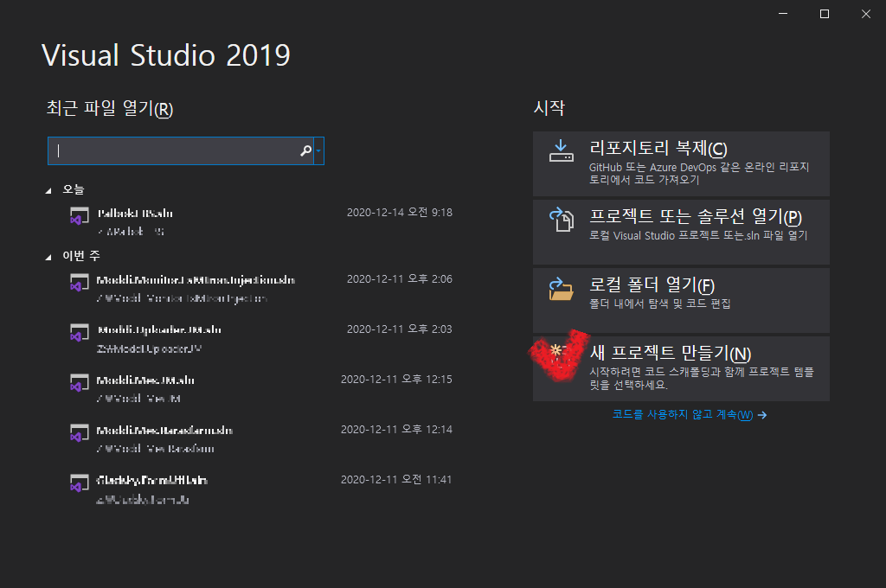Click the 폴더 내에서 탐색 및 코드 편집 text
The image size is (886, 588).
click(660, 304)
